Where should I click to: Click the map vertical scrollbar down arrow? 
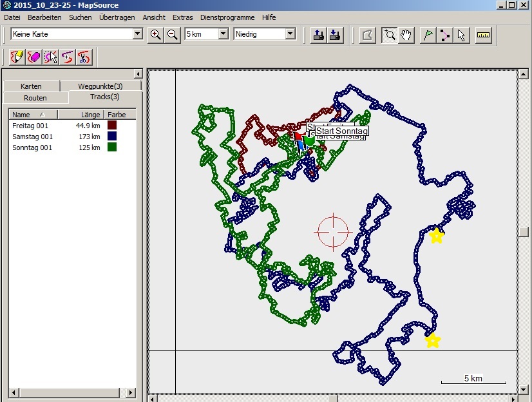pos(523,389)
